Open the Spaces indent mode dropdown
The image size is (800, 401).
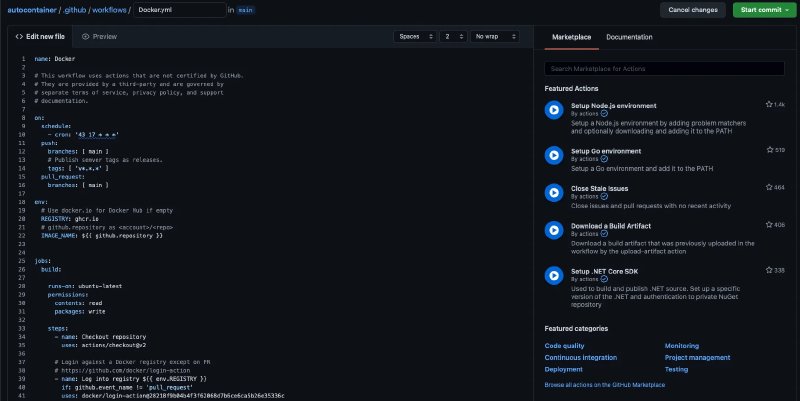point(415,37)
